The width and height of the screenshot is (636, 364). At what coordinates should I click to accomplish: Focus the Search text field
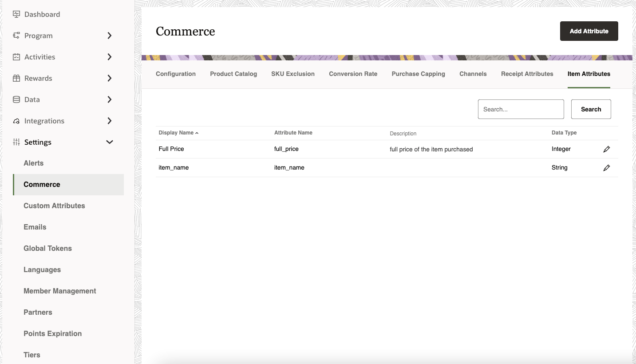521,109
